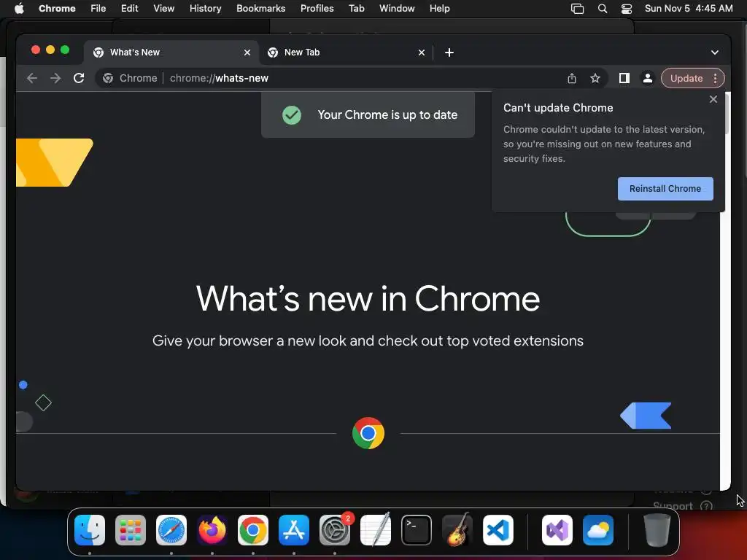Open System Settings from the Dock

(x=335, y=530)
